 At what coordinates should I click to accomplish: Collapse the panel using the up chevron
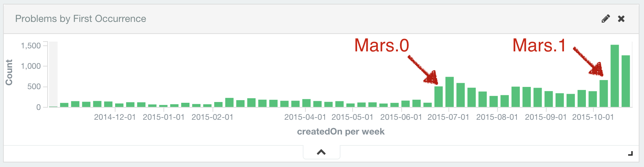(321, 152)
